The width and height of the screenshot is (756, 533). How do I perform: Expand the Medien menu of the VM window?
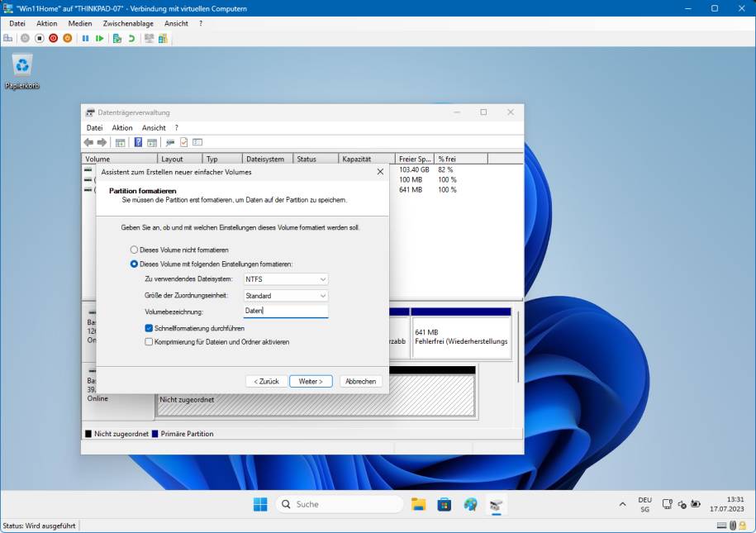pos(80,23)
